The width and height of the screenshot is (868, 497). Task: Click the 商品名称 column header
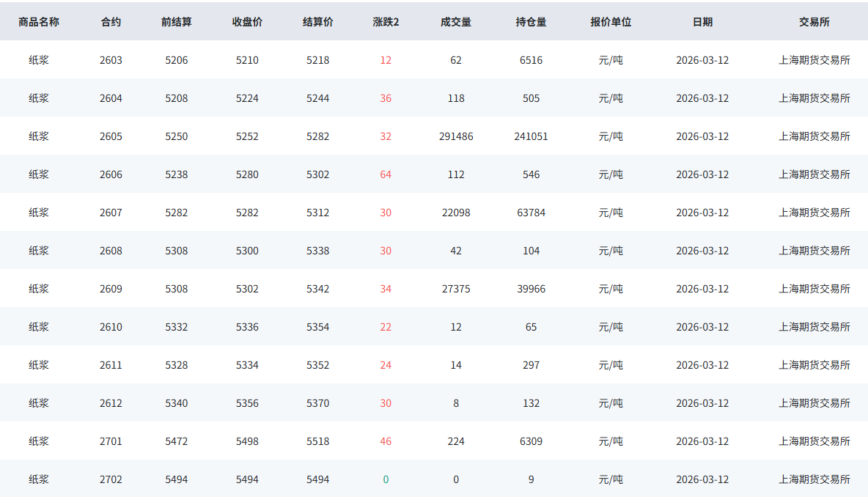tap(39, 22)
